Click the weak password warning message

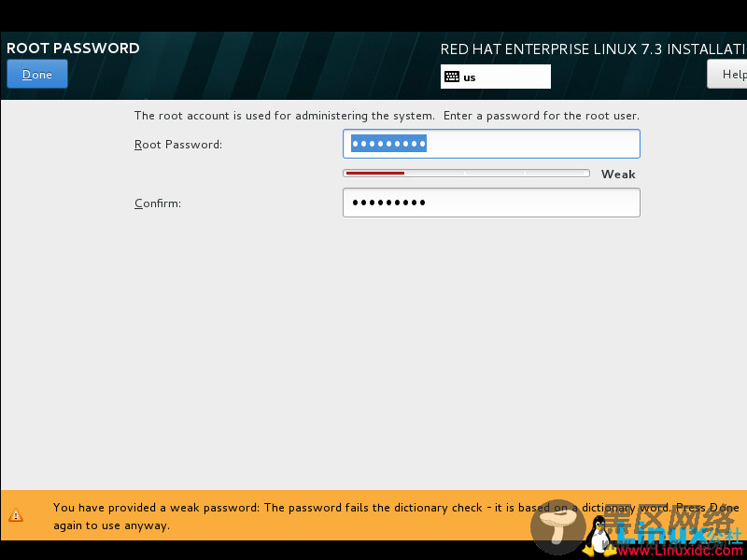[x=396, y=516]
